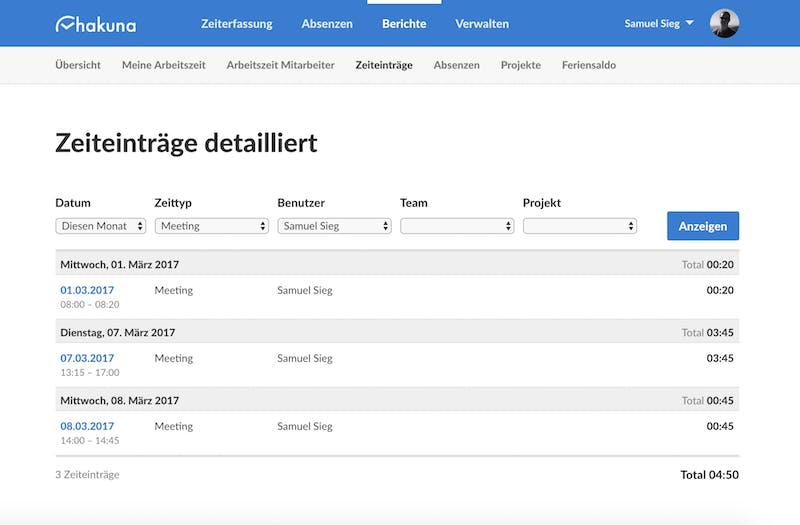The image size is (800, 525).
Task: Click the Zeiteinträge detailliert heading
Action: coord(186,143)
